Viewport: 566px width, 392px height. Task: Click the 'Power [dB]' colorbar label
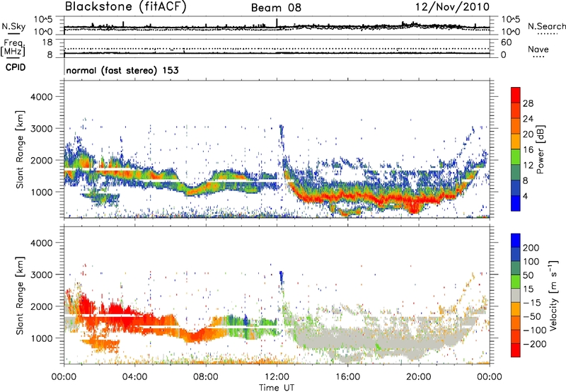(x=540, y=149)
